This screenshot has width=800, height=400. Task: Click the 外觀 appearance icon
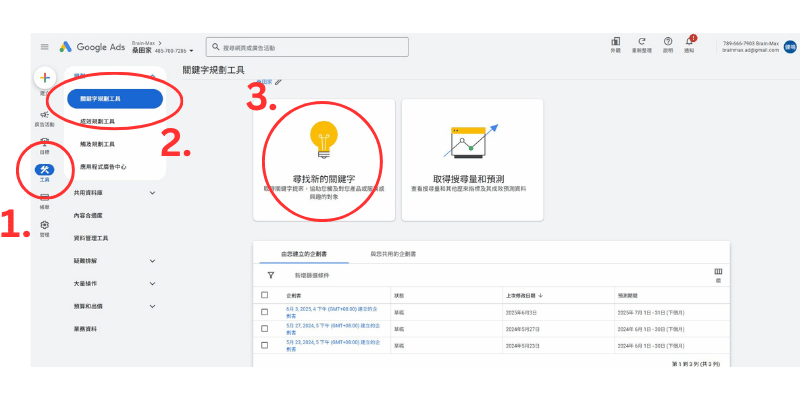615,42
